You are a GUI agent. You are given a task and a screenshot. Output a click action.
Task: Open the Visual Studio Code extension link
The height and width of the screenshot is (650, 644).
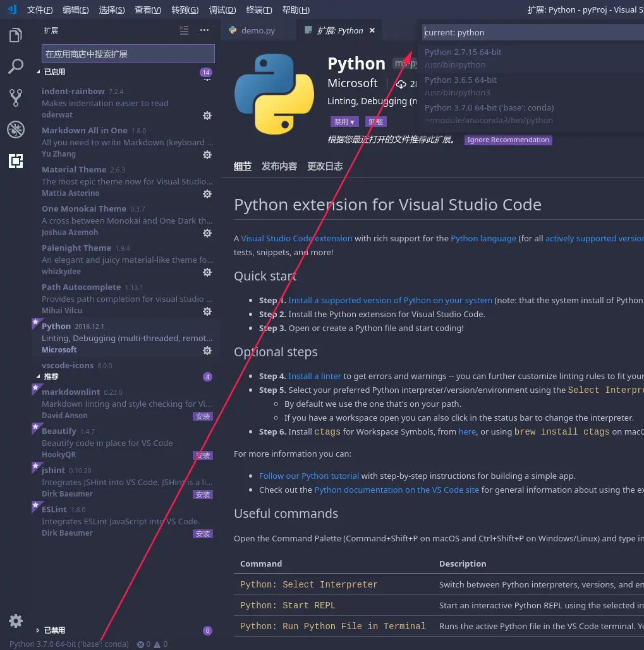coord(296,238)
